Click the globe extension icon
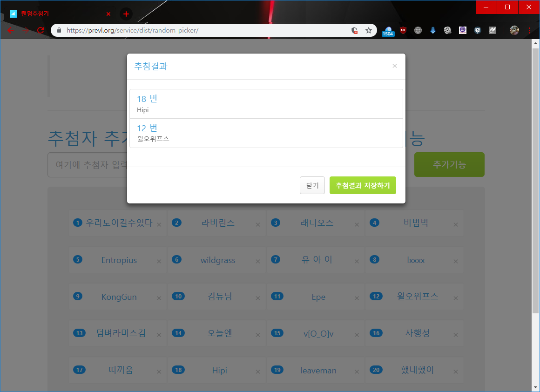 (418, 30)
